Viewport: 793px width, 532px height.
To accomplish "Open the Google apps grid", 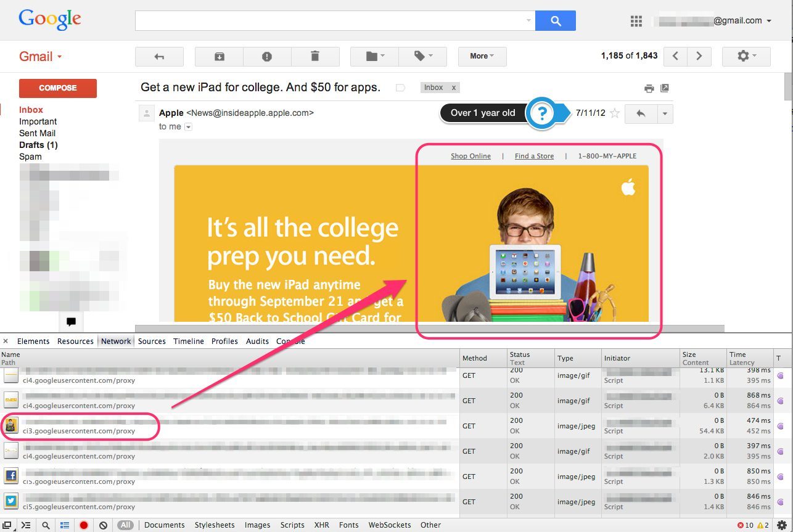I will click(636, 22).
